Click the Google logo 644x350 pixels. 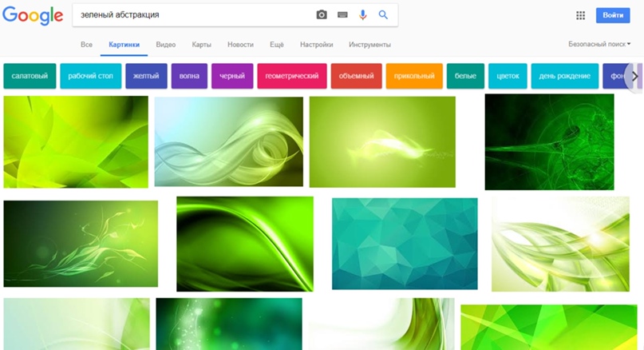[33, 16]
